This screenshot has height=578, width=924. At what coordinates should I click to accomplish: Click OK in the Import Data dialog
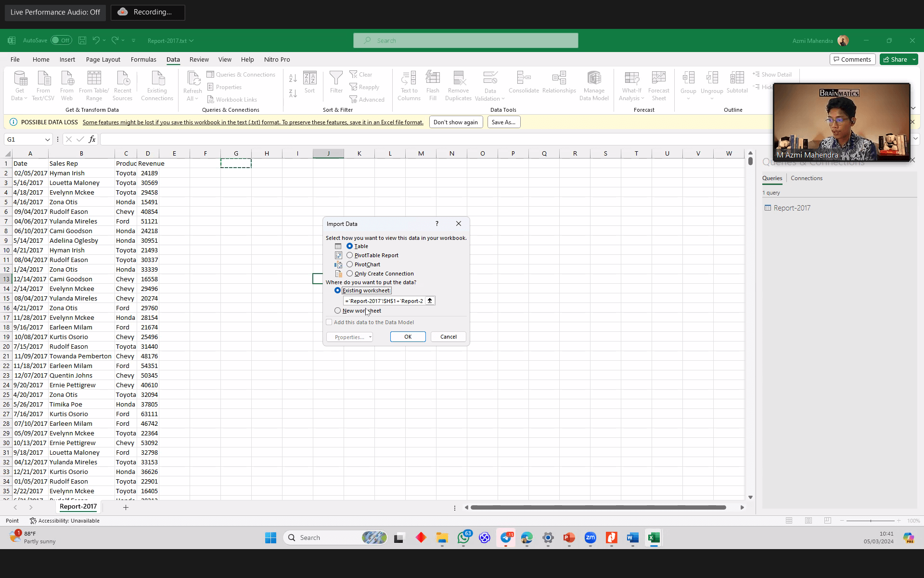408,337
